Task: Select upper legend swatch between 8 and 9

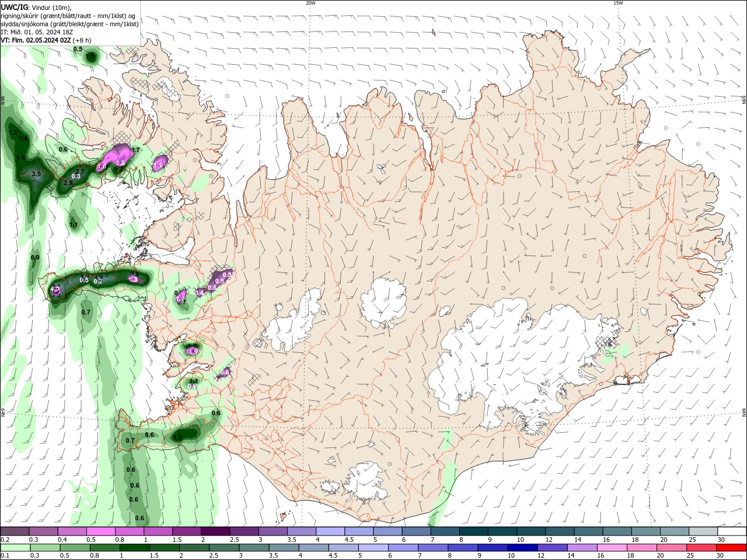Action: pyautogui.click(x=473, y=531)
